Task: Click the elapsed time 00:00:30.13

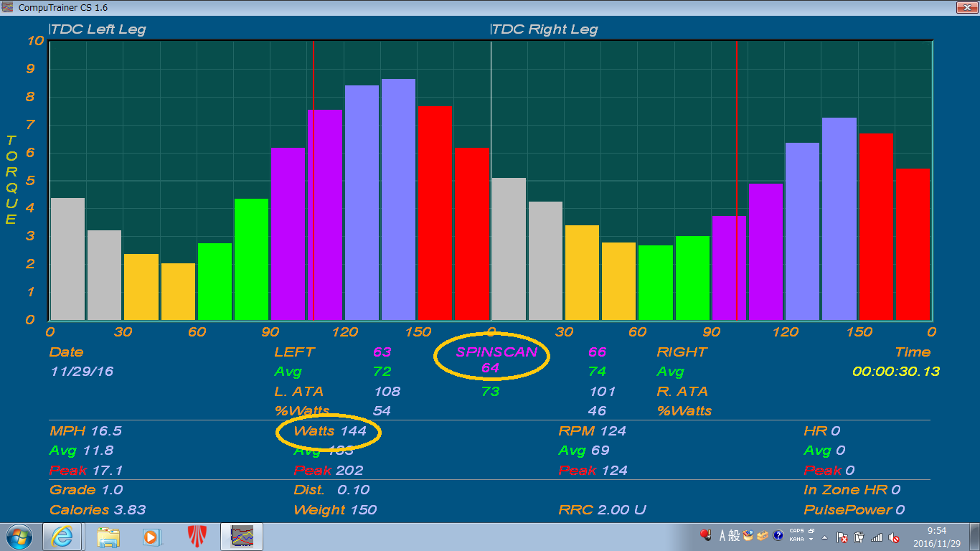Action: [x=896, y=372]
